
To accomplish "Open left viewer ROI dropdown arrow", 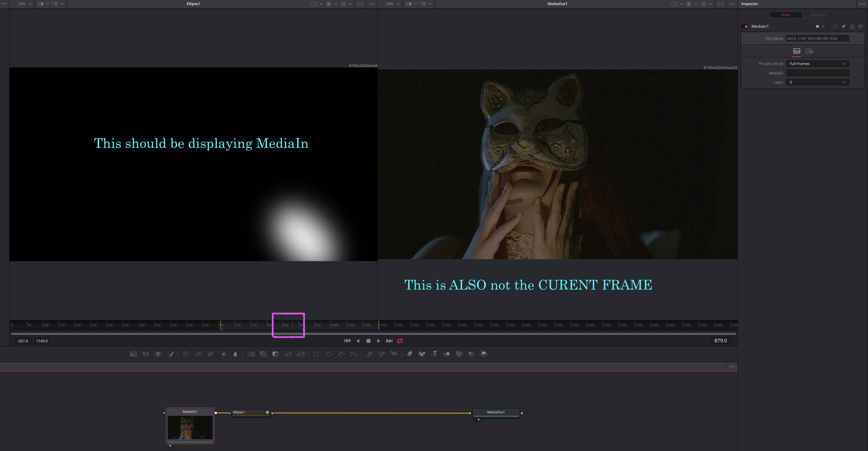I will click(321, 4).
